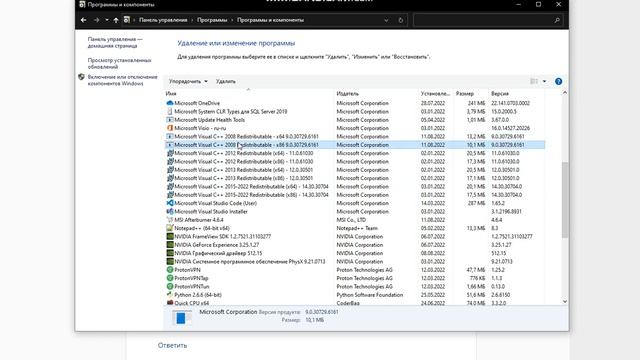The image size is (640, 360).
Task: Select MSI Afterburner icon
Action: [x=170, y=220]
